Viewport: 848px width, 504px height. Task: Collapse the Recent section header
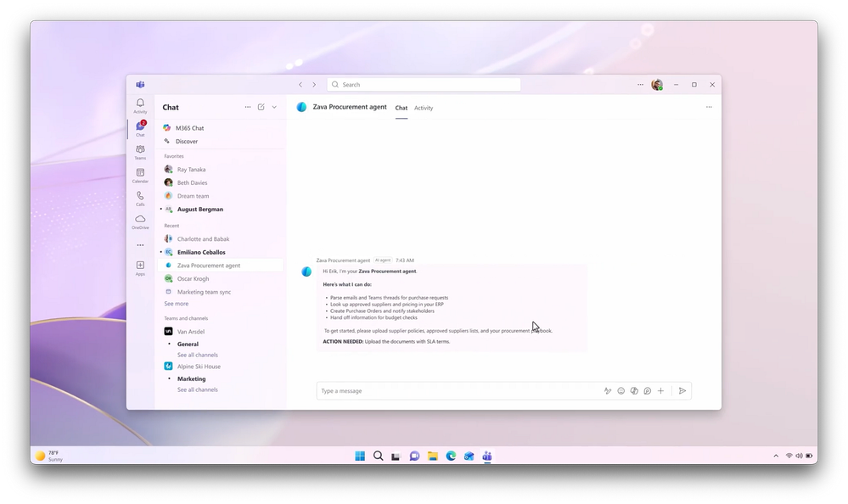tap(171, 226)
